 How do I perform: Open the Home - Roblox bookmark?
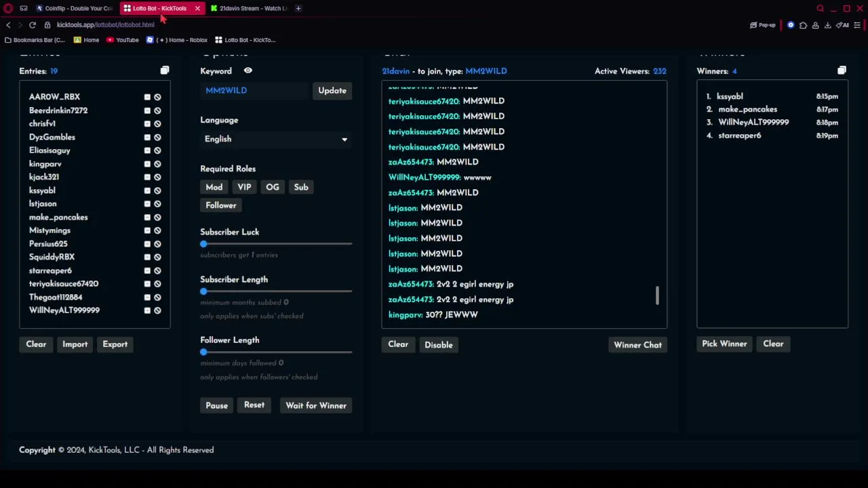[177, 40]
